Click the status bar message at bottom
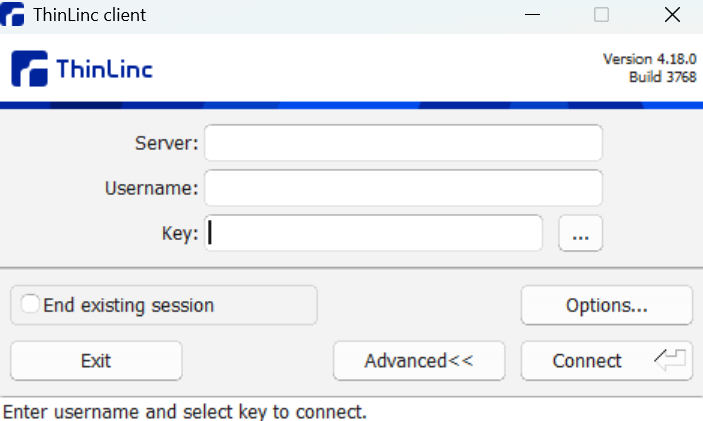703x421 pixels. 185,411
